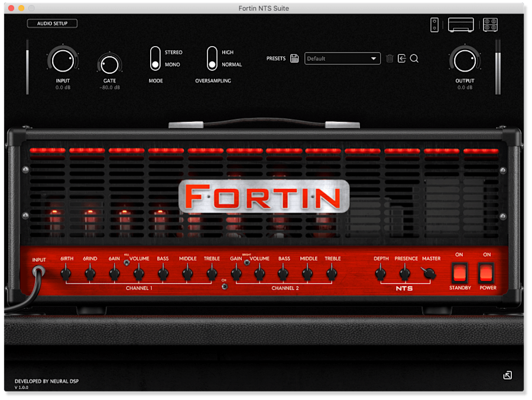Image resolution: width=532 pixels, height=400 pixels.
Task: Open the Default presets dropdown
Action: tap(342, 58)
